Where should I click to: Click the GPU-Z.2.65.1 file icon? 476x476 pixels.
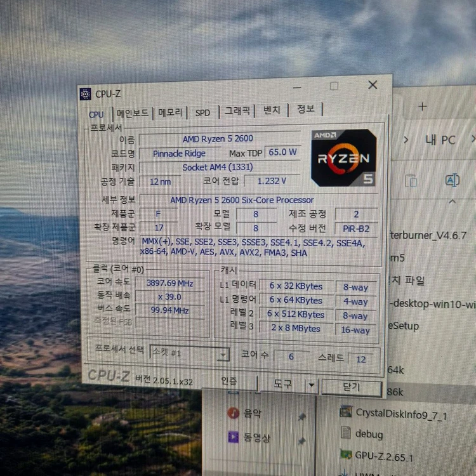(x=345, y=454)
